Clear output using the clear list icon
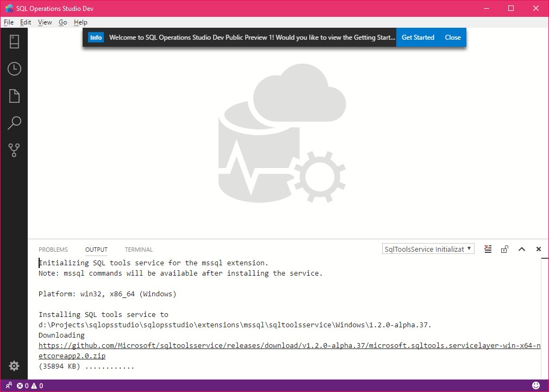 pyautogui.click(x=488, y=249)
